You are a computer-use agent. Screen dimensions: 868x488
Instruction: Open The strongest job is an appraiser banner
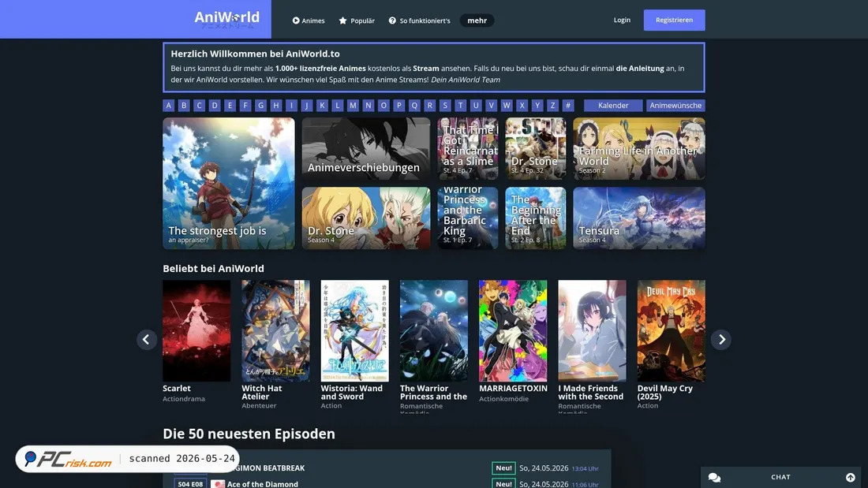point(229,183)
